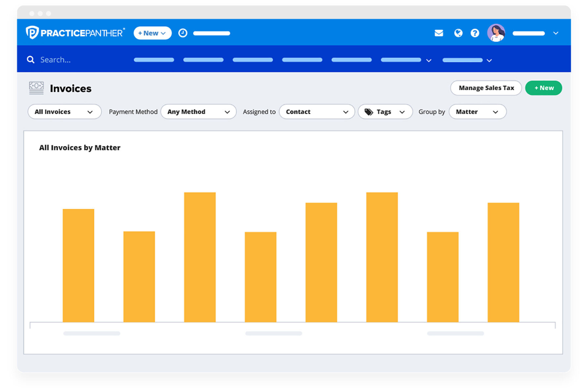Expand the Any Method payment dropdown
This screenshot has height=392, width=588.
point(198,112)
